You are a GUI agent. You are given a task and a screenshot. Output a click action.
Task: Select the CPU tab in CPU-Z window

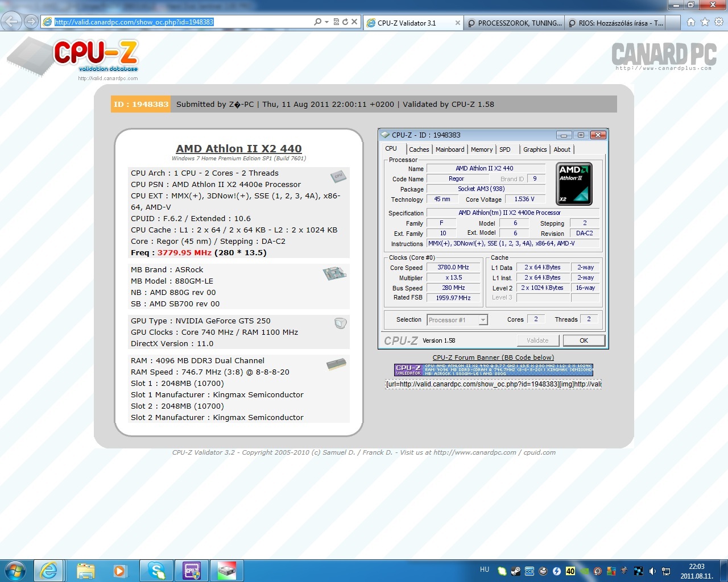391,149
